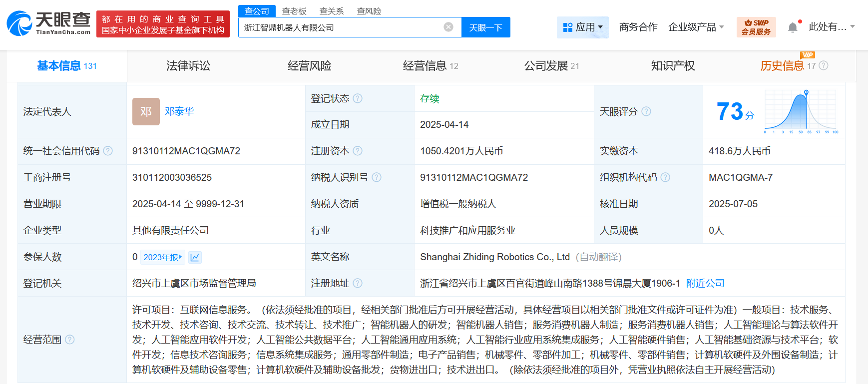Select business term 2025-04-14 至 9999-12-31
Screen dimensions: 868x384
coord(188,204)
